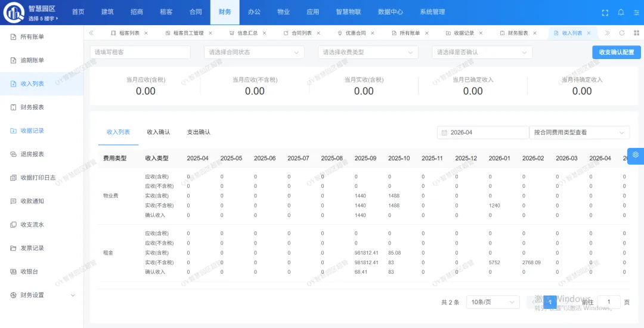
Task: Click 2025-09 column header
Action: tap(365, 158)
